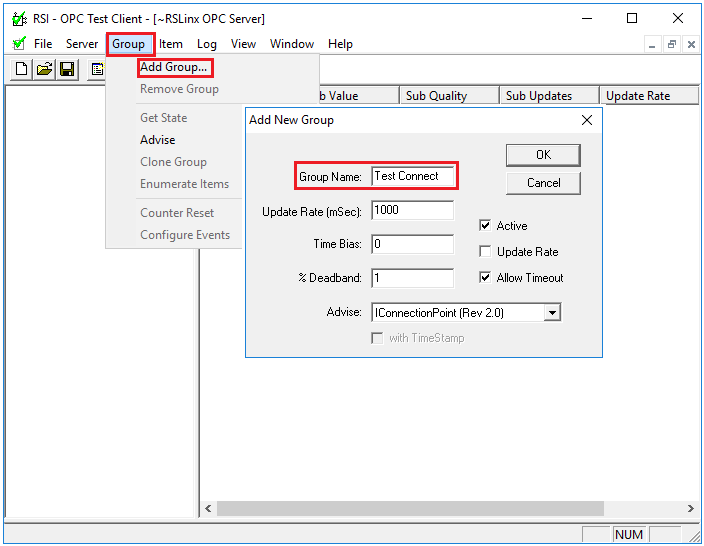The width and height of the screenshot is (704, 546).
Task: Click the Time Bias input field
Action: click(x=413, y=244)
